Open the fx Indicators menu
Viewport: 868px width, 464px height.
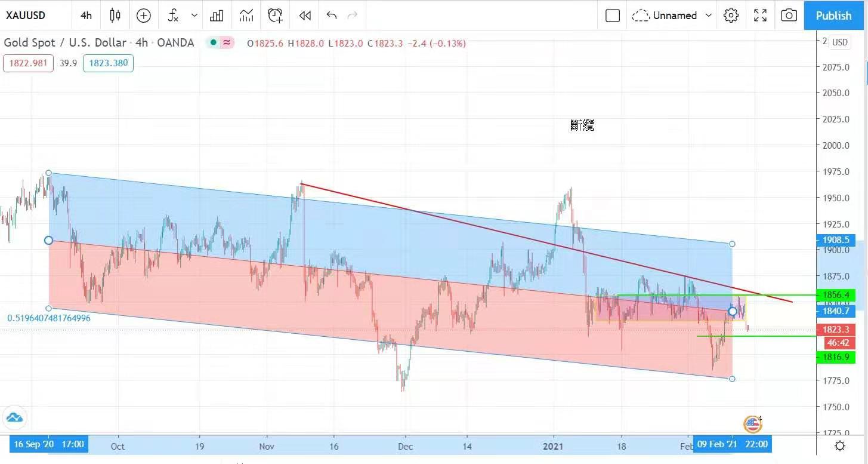coord(173,16)
